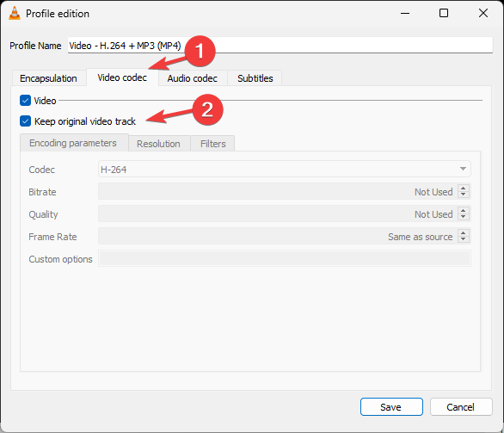Viewport: 504px width, 433px height.
Task: Select the Video codec tab
Action: 122,77
